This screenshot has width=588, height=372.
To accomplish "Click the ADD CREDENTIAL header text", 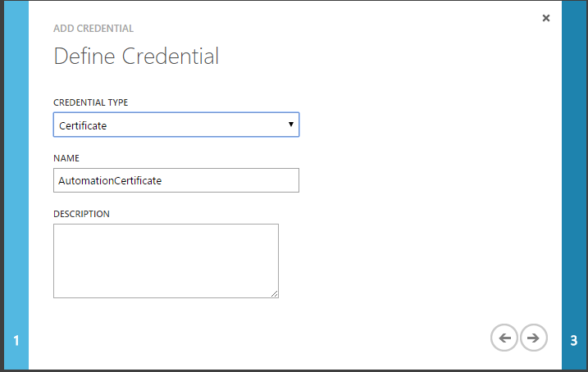I will tap(93, 29).
